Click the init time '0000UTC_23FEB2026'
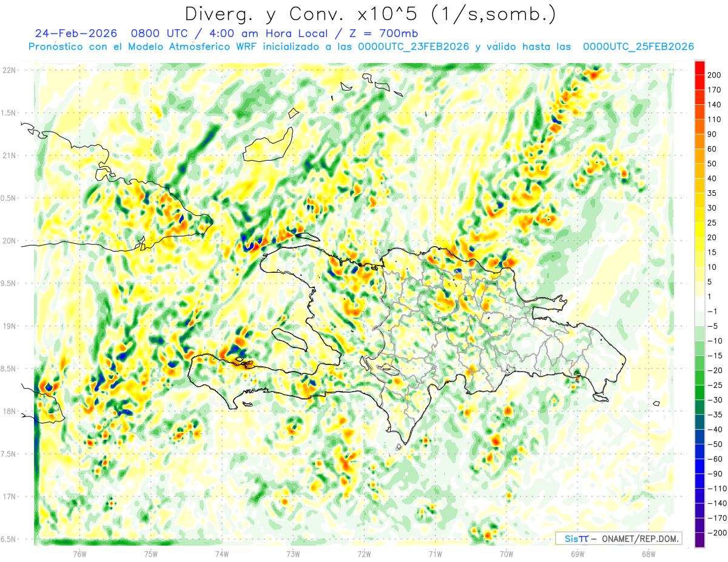The width and height of the screenshot is (728, 562). [414, 47]
